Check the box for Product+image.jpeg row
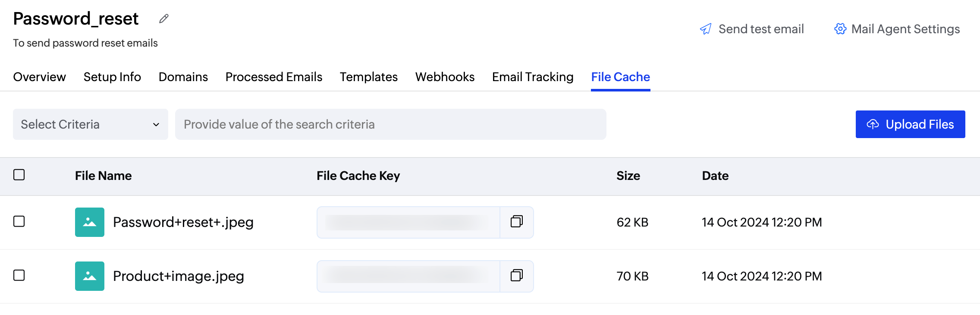Screen dimensions: 980x315 19,275
